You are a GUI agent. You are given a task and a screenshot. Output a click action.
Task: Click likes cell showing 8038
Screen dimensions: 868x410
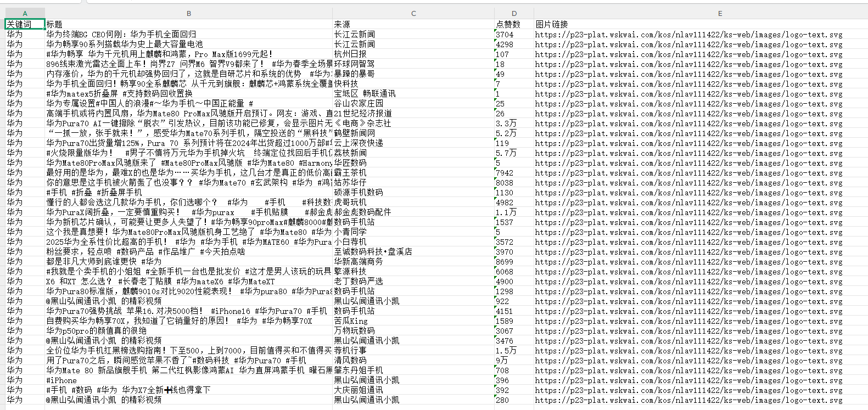(514, 182)
